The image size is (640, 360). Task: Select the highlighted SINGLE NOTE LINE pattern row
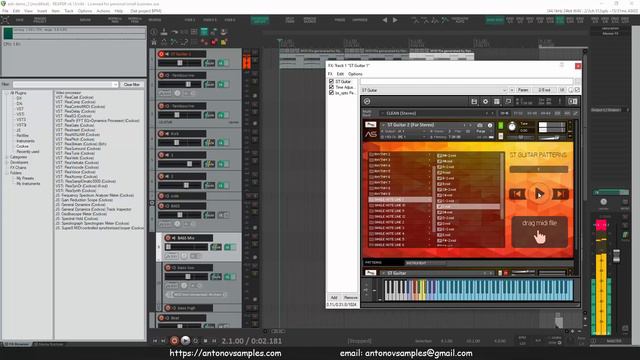pos(400,200)
